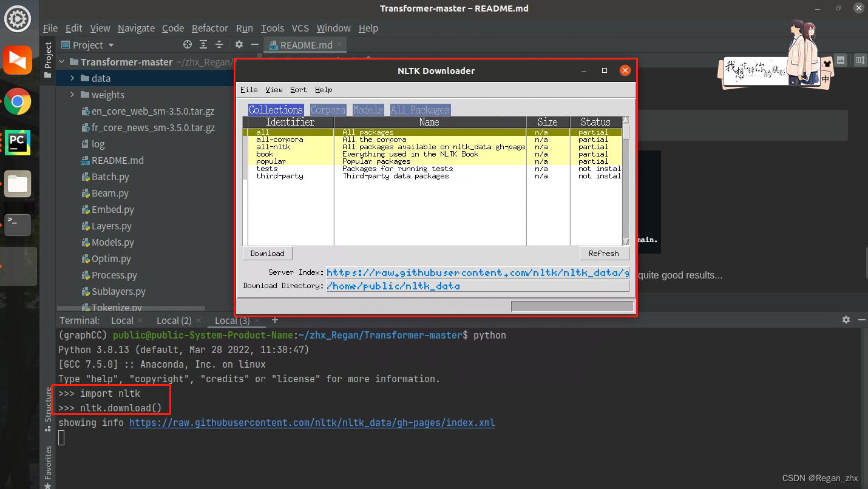Click the shirt skin icon on input method bar
Image resolution: width=868 pixels, height=489 pixels.
point(827,63)
